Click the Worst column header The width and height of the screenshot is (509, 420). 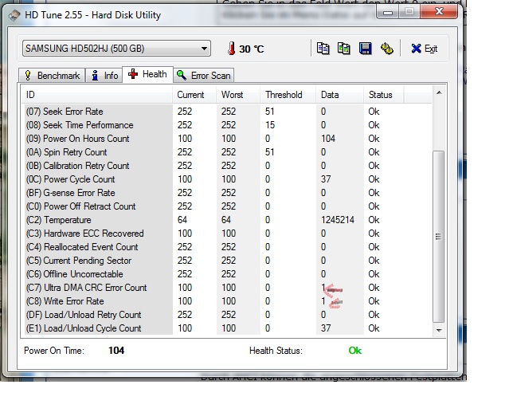(238, 95)
